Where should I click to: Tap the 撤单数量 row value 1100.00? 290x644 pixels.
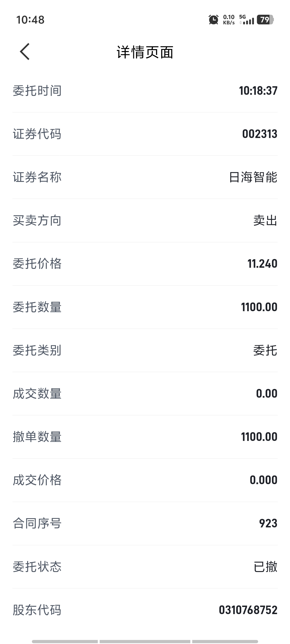(x=259, y=437)
